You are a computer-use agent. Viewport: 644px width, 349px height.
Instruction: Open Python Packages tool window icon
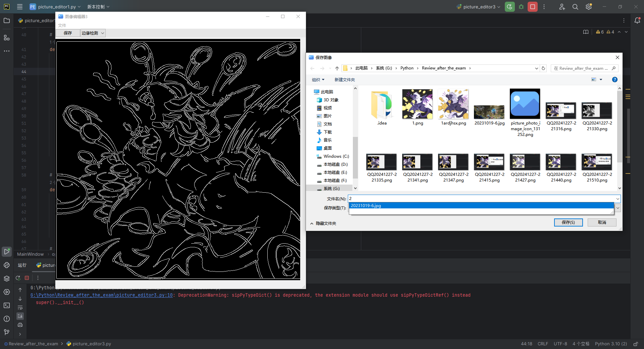click(7, 279)
